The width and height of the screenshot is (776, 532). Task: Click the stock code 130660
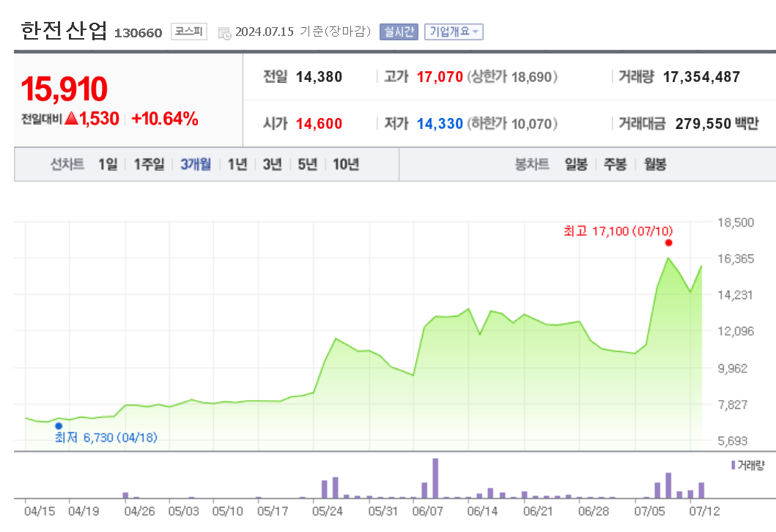138,33
